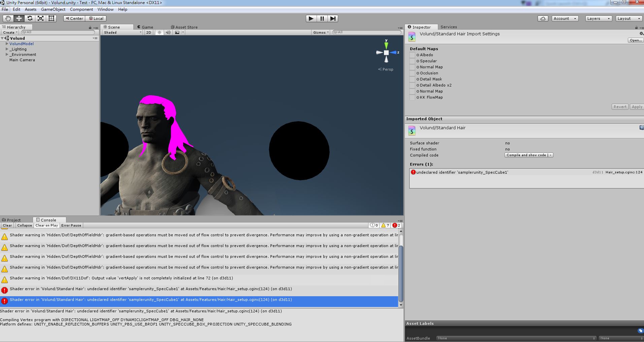This screenshot has height=342, width=644.
Task: Open the Gizmos dropdown
Action: pos(321,32)
